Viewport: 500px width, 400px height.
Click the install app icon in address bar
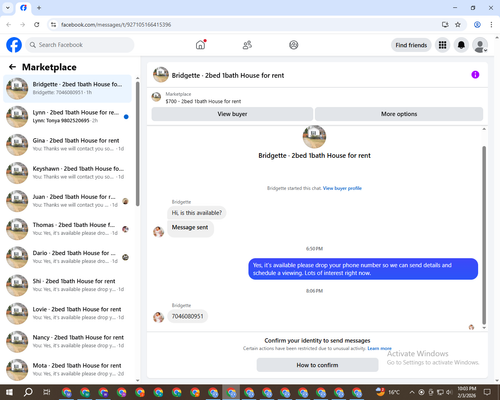[x=445, y=25]
